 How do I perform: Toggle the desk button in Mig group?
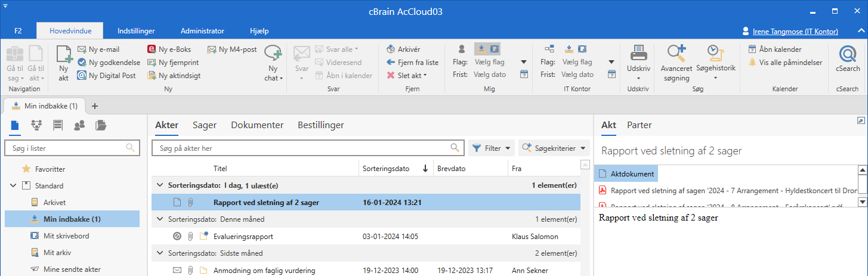pyautogui.click(x=494, y=49)
